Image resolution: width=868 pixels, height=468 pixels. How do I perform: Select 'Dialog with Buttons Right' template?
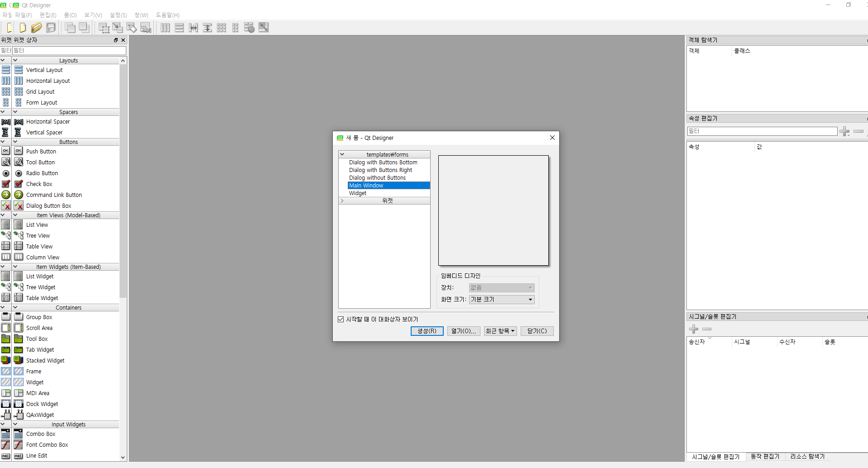pos(380,170)
